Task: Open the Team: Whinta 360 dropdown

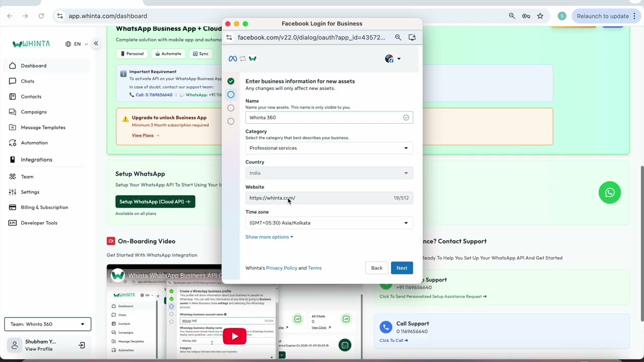Action: [x=48, y=324]
